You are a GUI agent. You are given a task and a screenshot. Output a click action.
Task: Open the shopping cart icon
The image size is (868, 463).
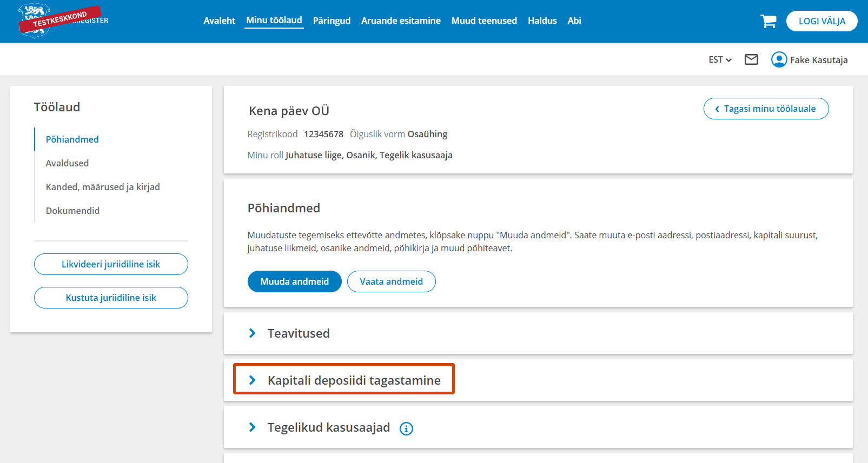[x=768, y=21]
